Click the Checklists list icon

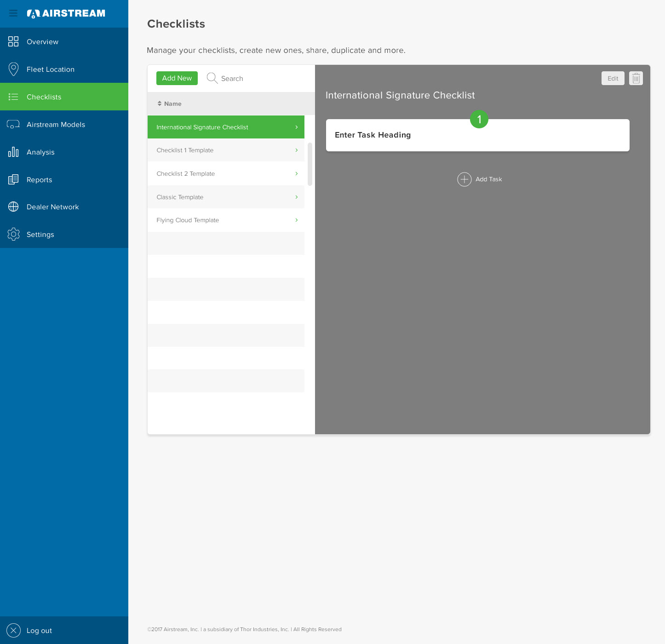[13, 97]
